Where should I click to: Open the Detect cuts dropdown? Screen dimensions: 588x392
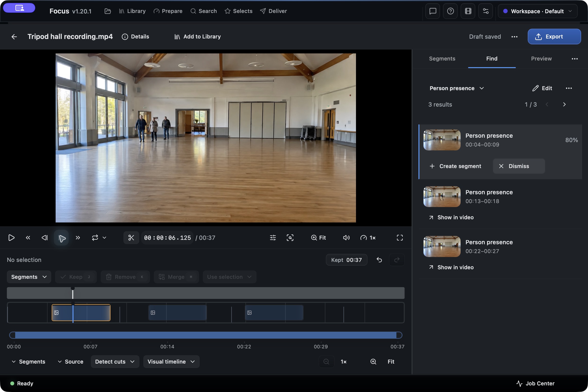click(x=115, y=362)
